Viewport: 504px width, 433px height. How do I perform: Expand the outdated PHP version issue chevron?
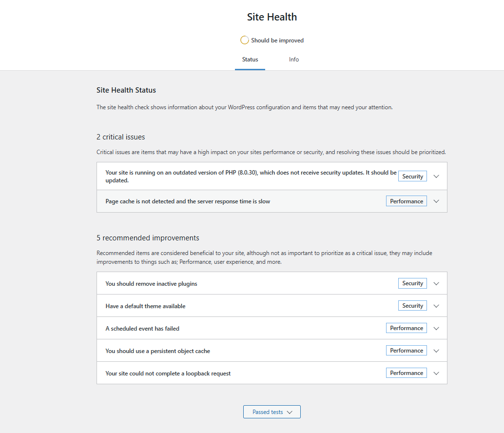click(x=436, y=177)
